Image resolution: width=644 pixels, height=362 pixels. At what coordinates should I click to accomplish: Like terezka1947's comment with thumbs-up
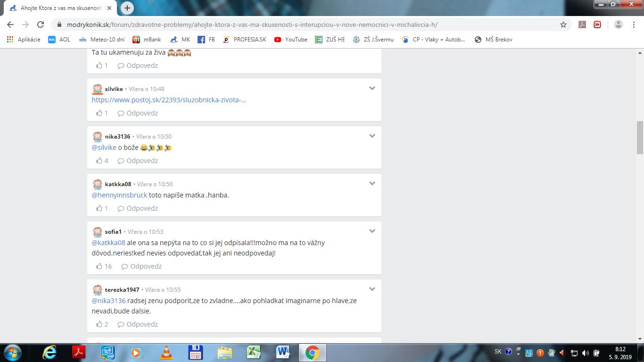(x=99, y=324)
